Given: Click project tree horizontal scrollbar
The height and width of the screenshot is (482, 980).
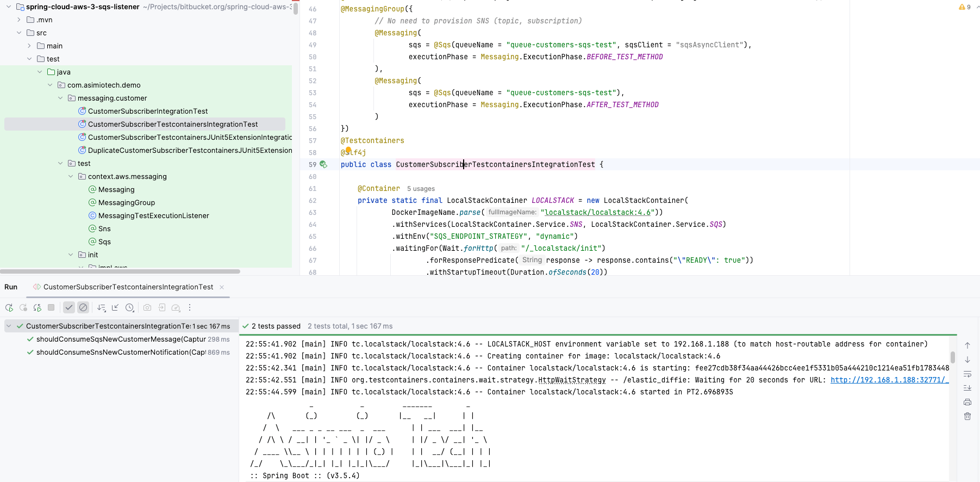Looking at the screenshot, I should [120, 271].
